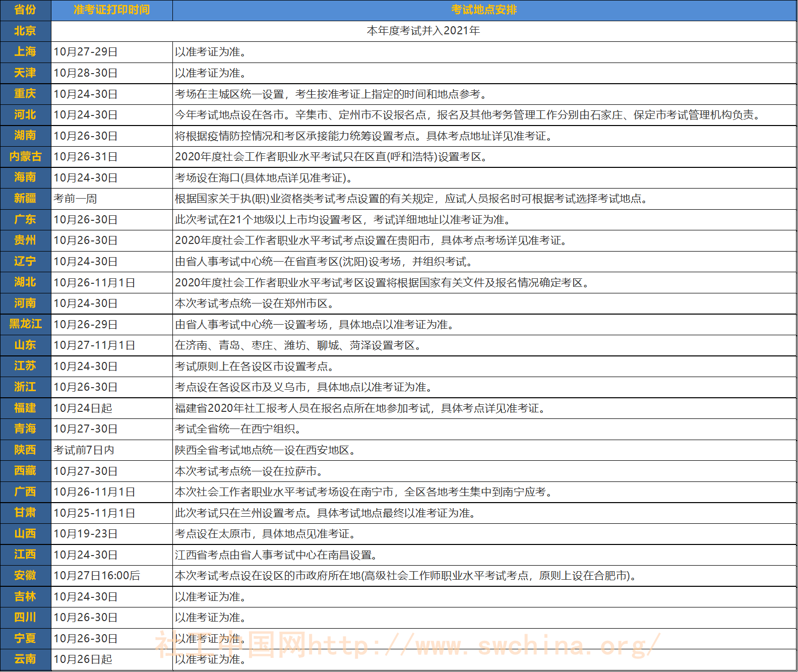Select the 湖北 province cell
Viewport: 798px width, 672px height.
point(25,282)
